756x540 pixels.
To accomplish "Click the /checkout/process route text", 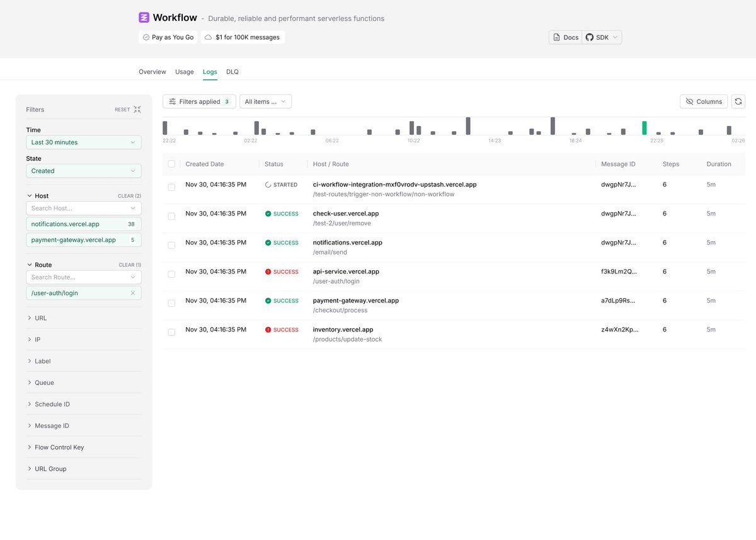I will point(340,311).
